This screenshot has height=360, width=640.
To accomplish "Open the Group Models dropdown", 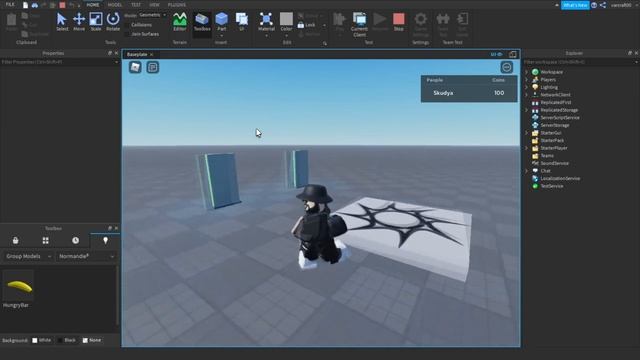I will point(28,256).
